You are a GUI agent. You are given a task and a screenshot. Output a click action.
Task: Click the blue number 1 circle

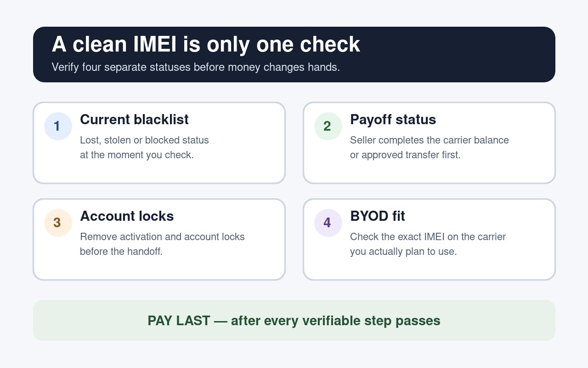[x=58, y=126]
